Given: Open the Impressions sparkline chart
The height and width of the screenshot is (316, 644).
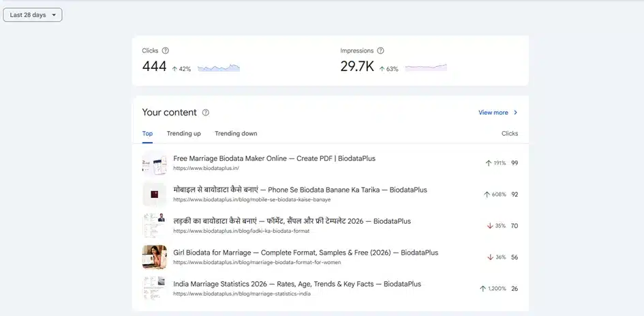Looking at the screenshot, I should tap(426, 68).
